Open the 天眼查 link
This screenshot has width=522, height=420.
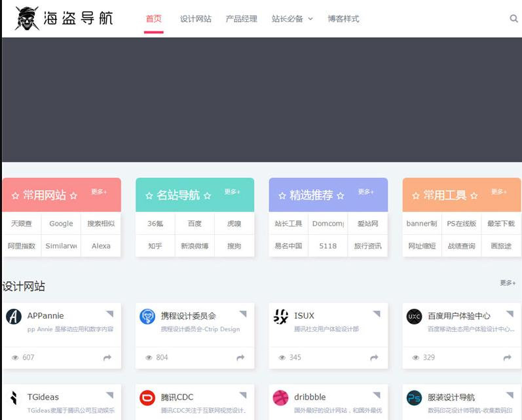pos(22,224)
